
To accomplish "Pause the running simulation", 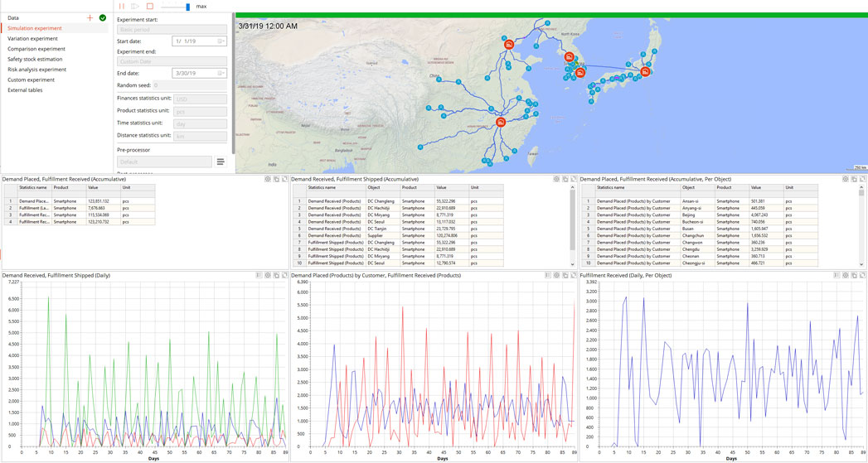I will [x=122, y=6].
